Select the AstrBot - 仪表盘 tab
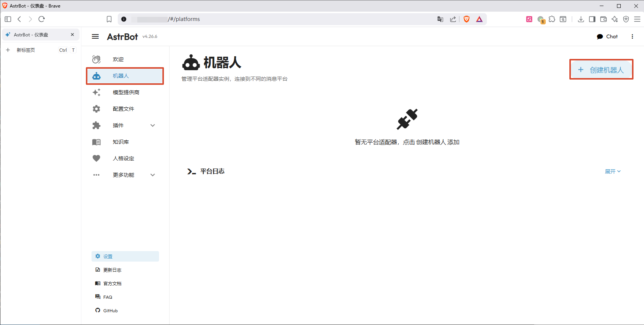 (x=41, y=35)
